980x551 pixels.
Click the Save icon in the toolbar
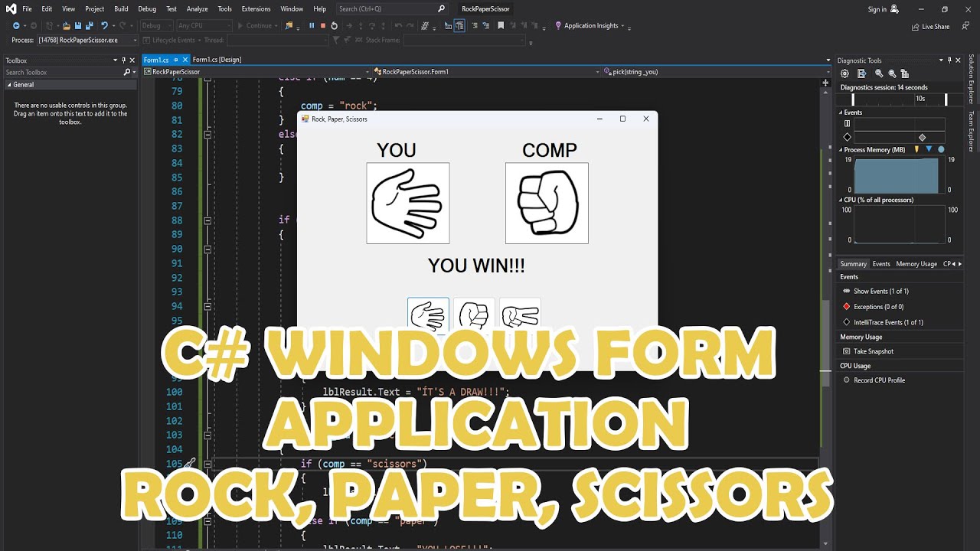pyautogui.click(x=77, y=25)
